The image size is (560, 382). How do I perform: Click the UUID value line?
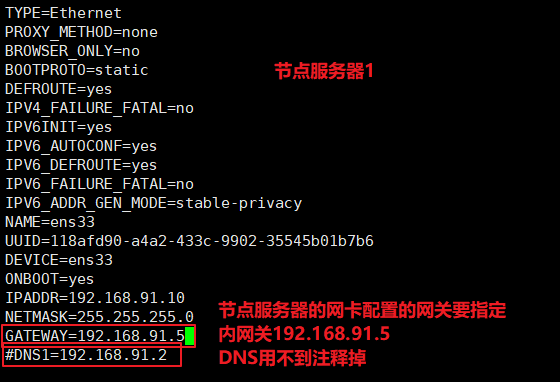pos(189,241)
